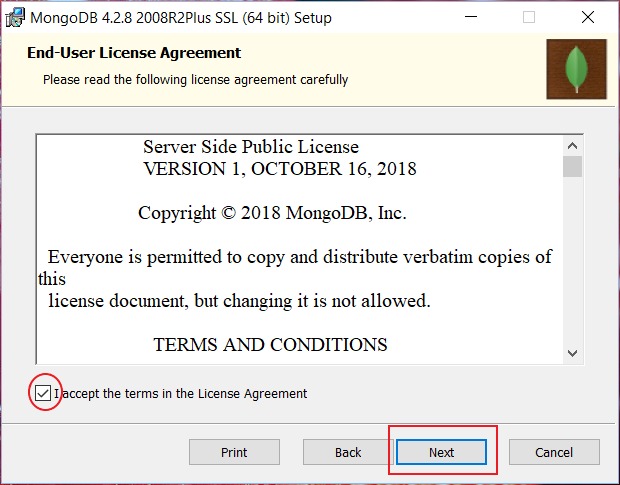The height and width of the screenshot is (485, 620).
Task: Click "I accept the terms" label text
Action: click(180, 394)
